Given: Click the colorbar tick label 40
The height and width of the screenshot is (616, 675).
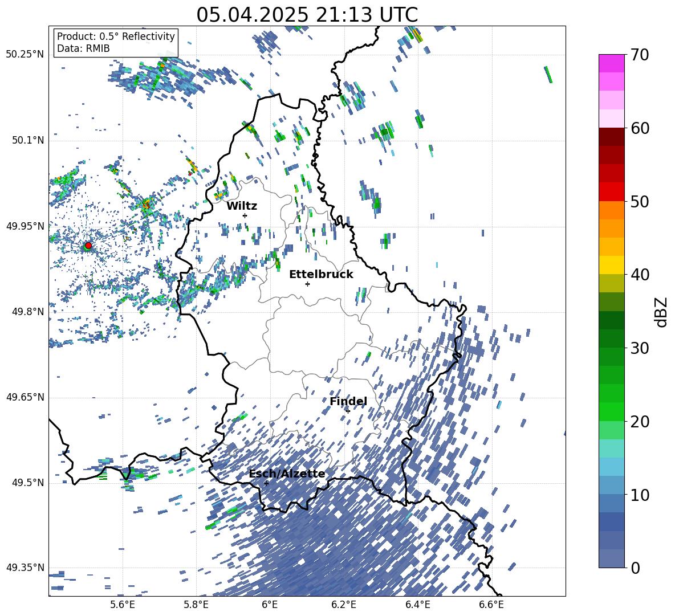Looking at the screenshot, I should tap(639, 275).
